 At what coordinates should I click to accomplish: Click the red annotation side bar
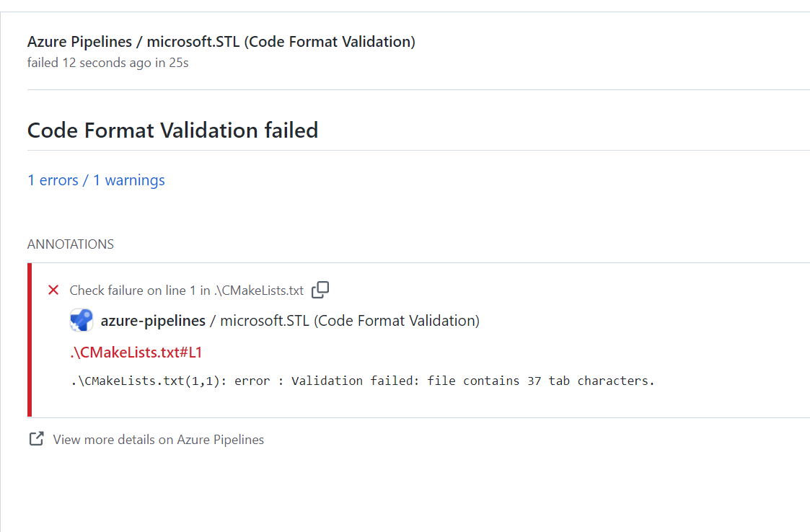click(30, 340)
